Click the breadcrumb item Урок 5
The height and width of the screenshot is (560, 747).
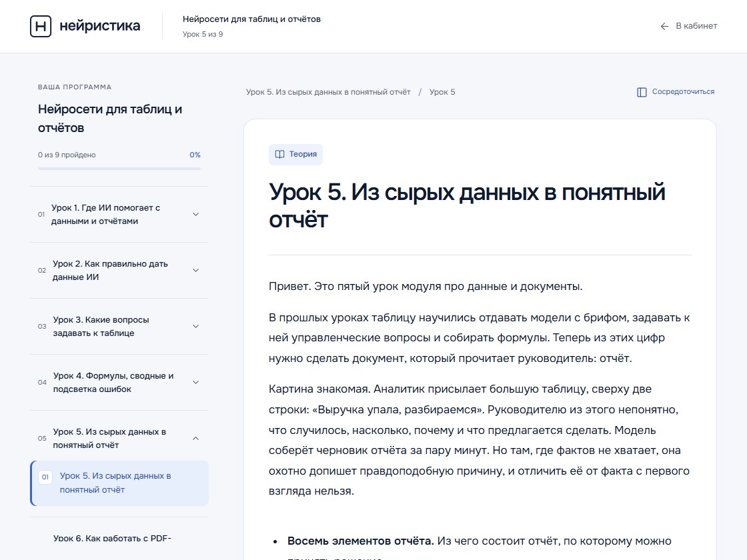click(x=442, y=92)
